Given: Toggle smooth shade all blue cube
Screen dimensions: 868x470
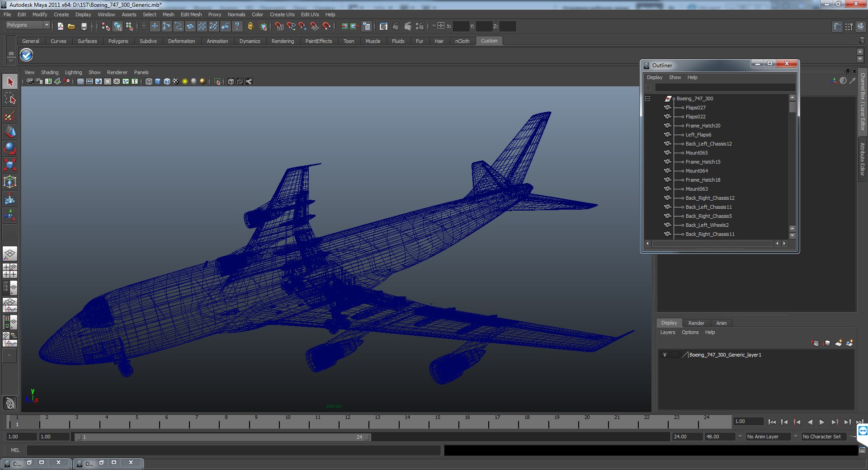Looking at the screenshot, I should point(158,81).
